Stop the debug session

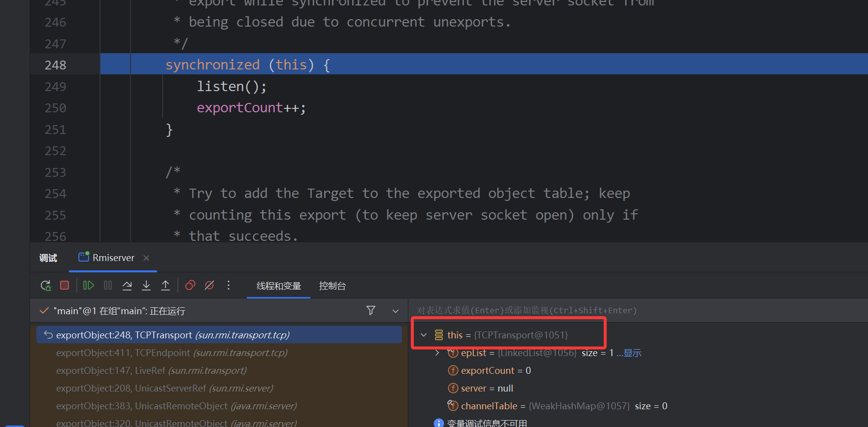[65, 286]
